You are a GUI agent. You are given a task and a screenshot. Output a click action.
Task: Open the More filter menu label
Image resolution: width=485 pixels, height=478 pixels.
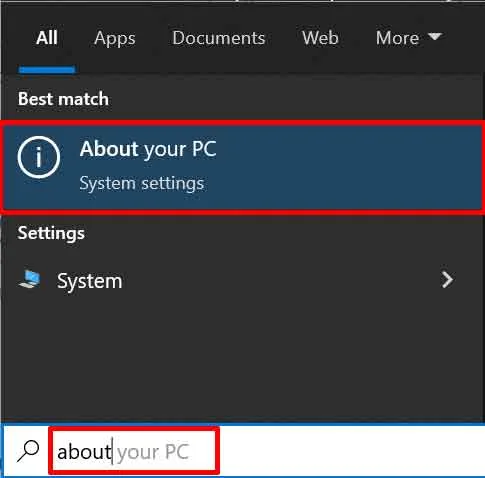coord(397,38)
